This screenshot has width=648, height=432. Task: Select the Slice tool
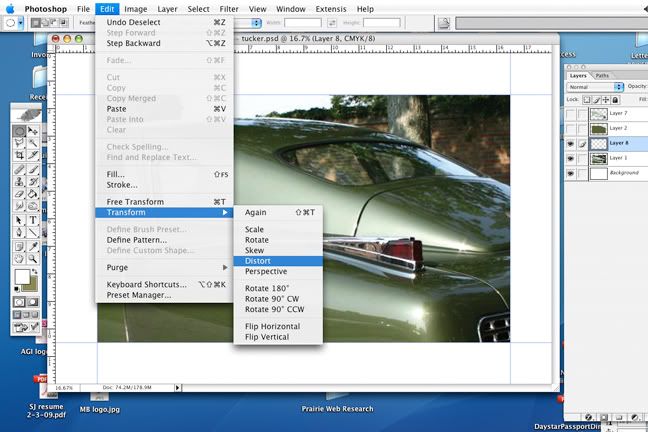click(x=33, y=155)
